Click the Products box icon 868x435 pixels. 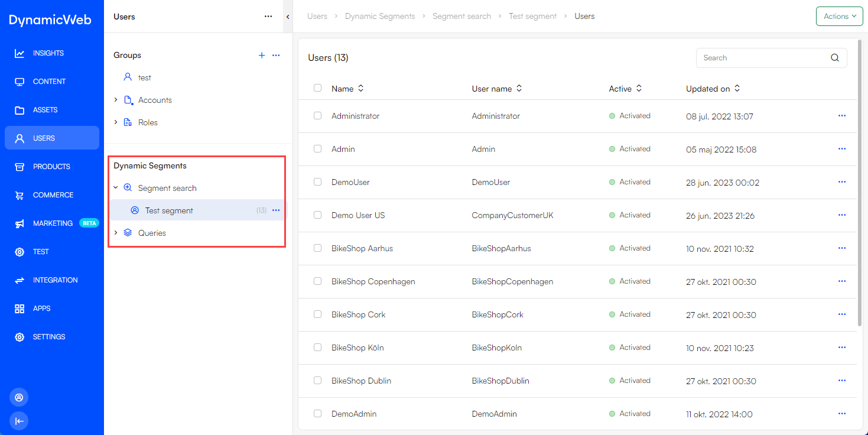coord(19,167)
